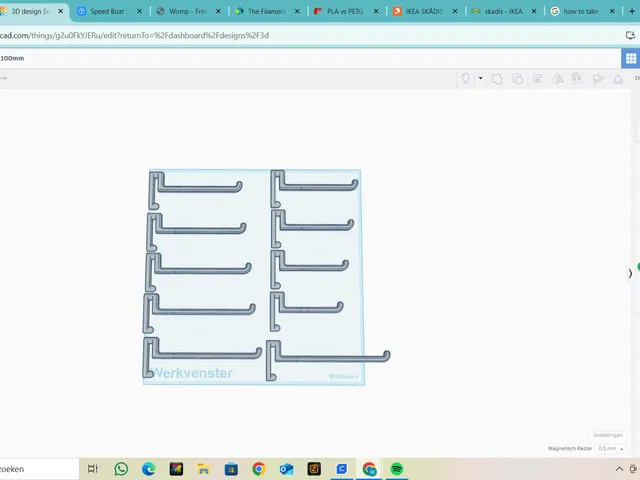Close the how to take tab

pyautogui.click(x=612, y=11)
